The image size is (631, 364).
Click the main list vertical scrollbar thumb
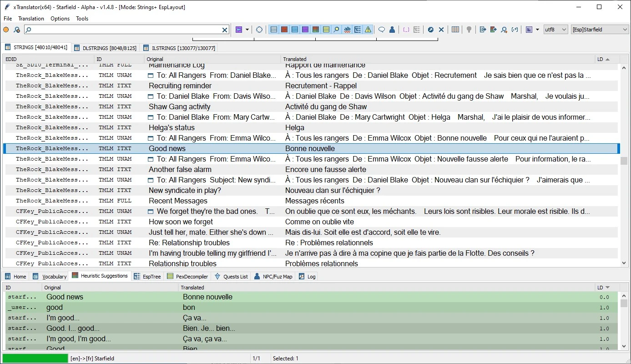[624, 161]
